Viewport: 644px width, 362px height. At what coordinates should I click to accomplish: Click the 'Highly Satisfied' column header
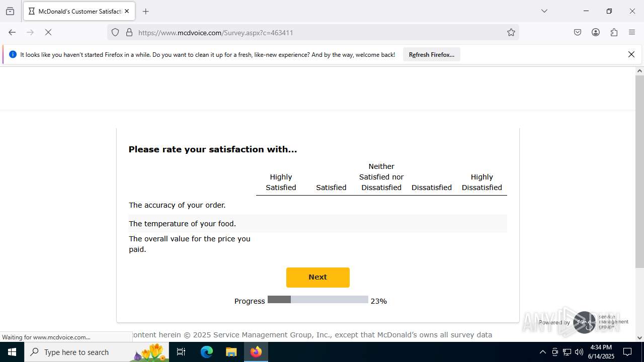pyautogui.click(x=281, y=182)
